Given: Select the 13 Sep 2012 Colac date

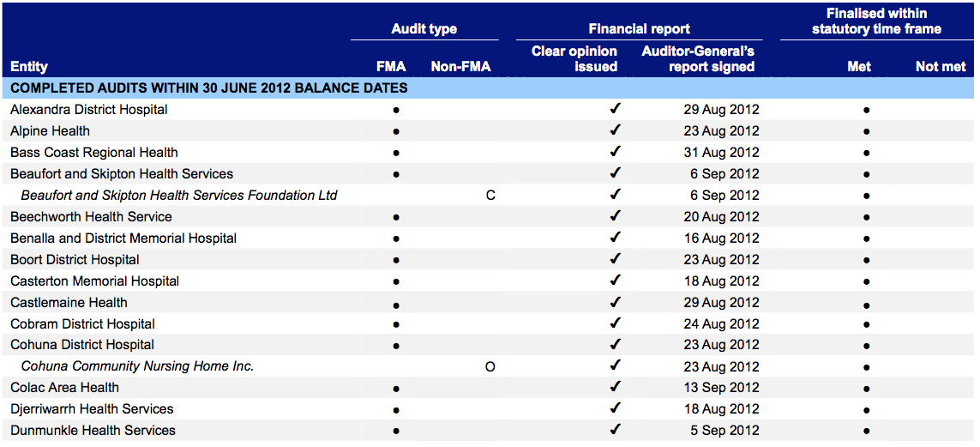Looking at the screenshot, I should [721, 388].
